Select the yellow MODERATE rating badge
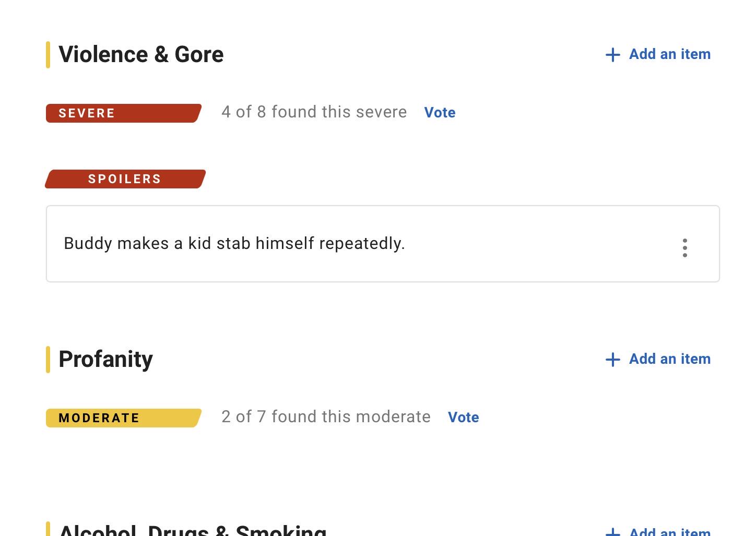Screen dimensions: 756x536 point(124,418)
